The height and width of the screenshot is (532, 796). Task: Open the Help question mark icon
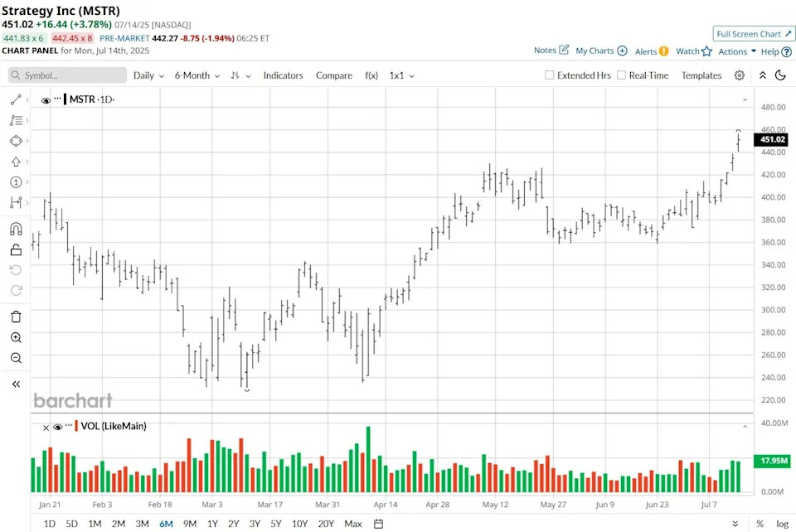(x=786, y=51)
